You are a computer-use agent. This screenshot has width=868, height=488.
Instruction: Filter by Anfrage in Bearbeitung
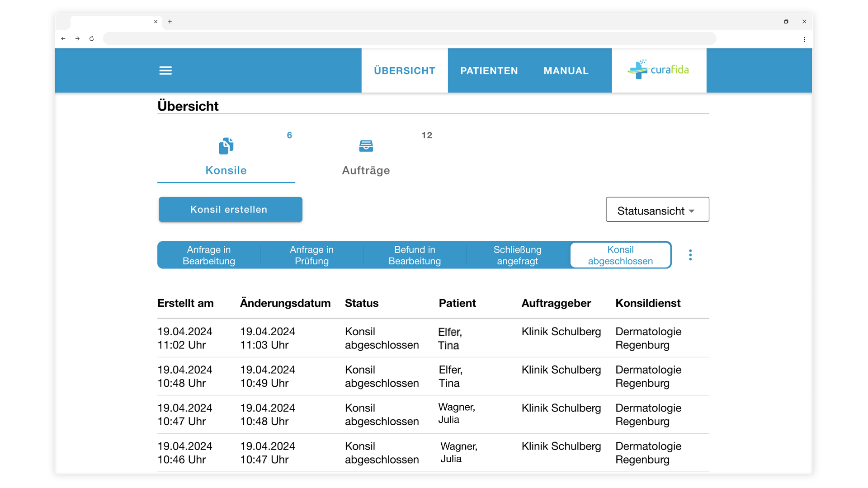[209, 255]
